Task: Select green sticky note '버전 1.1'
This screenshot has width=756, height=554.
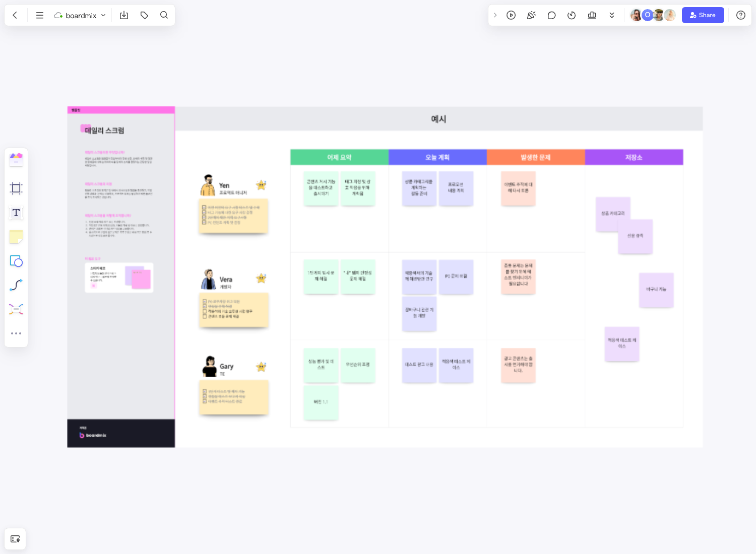Action: (321, 402)
